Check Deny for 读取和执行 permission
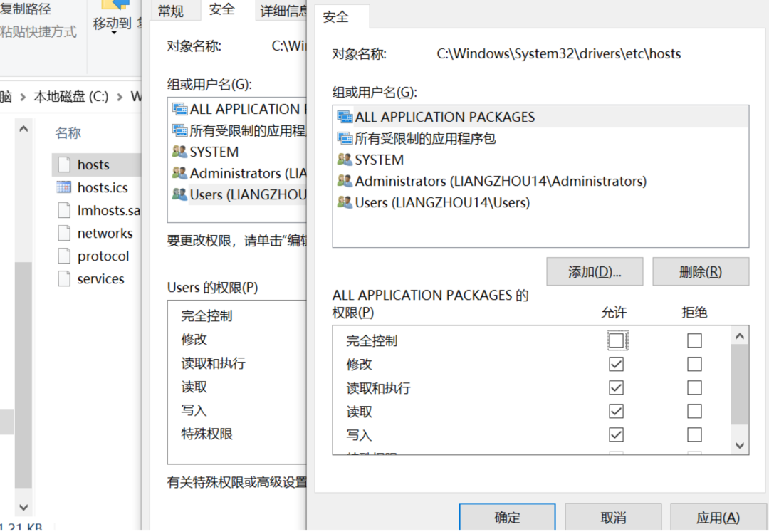 point(694,388)
